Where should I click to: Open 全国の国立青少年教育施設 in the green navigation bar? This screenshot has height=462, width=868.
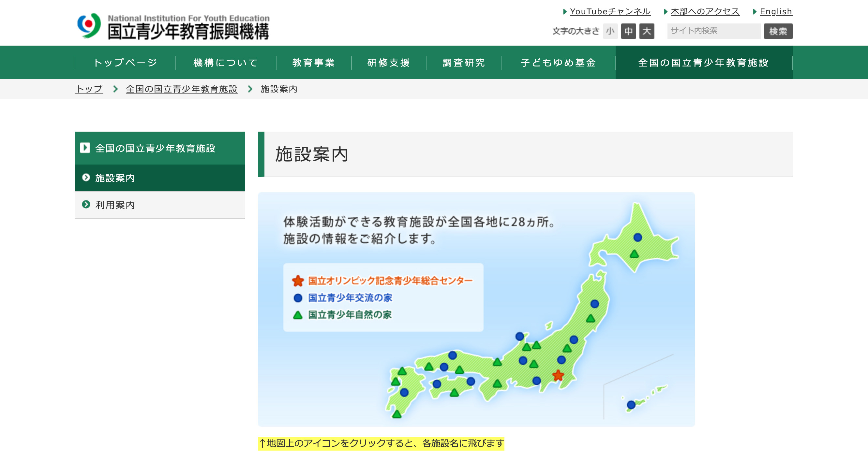pos(704,63)
